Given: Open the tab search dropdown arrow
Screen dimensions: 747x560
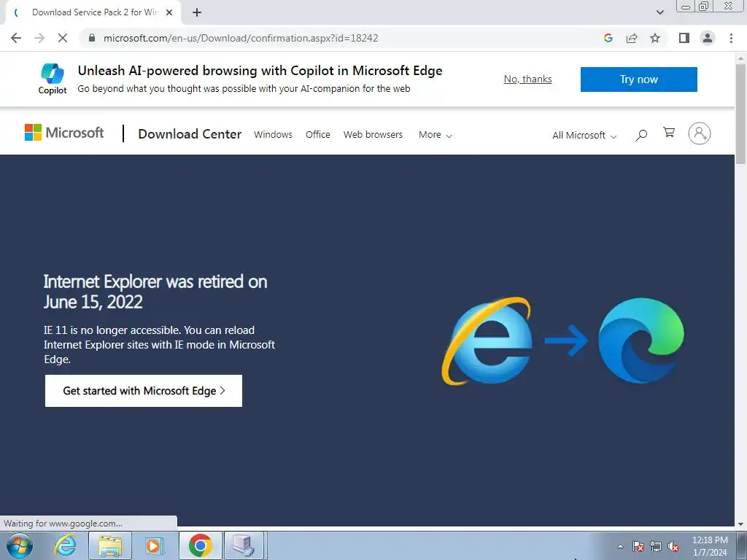Looking at the screenshot, I should (659, 13).
